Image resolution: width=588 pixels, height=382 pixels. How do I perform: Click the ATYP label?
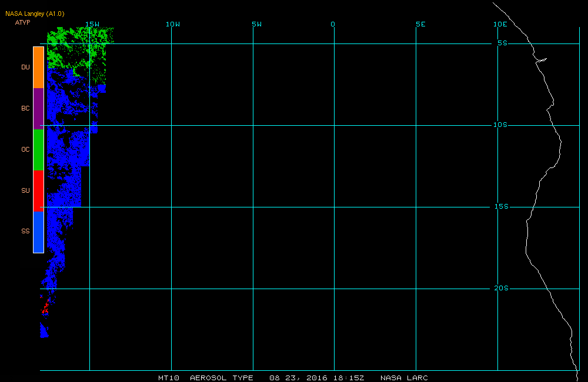[x=22, y=22]
